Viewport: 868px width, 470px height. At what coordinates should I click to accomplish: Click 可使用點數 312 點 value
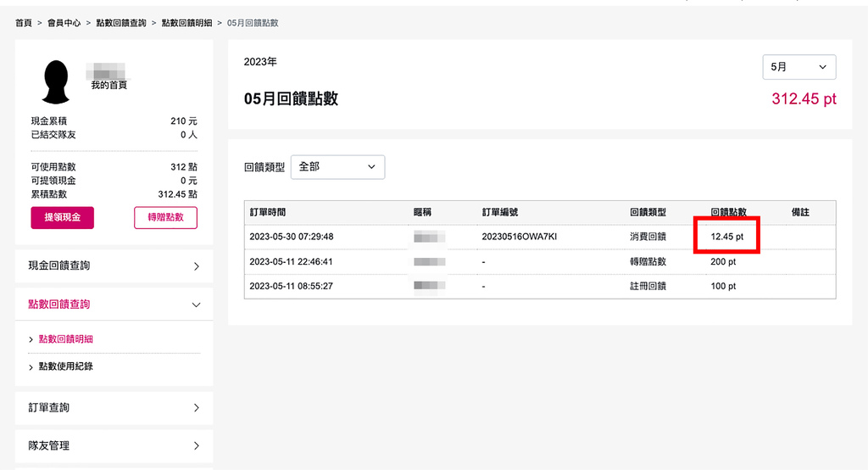(184, 167)
